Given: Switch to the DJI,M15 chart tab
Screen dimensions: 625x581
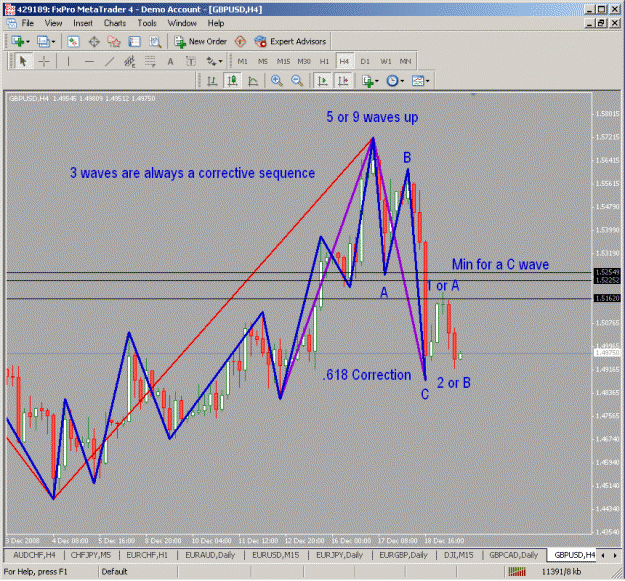Looking at the screenshot, I should [458, 555].
